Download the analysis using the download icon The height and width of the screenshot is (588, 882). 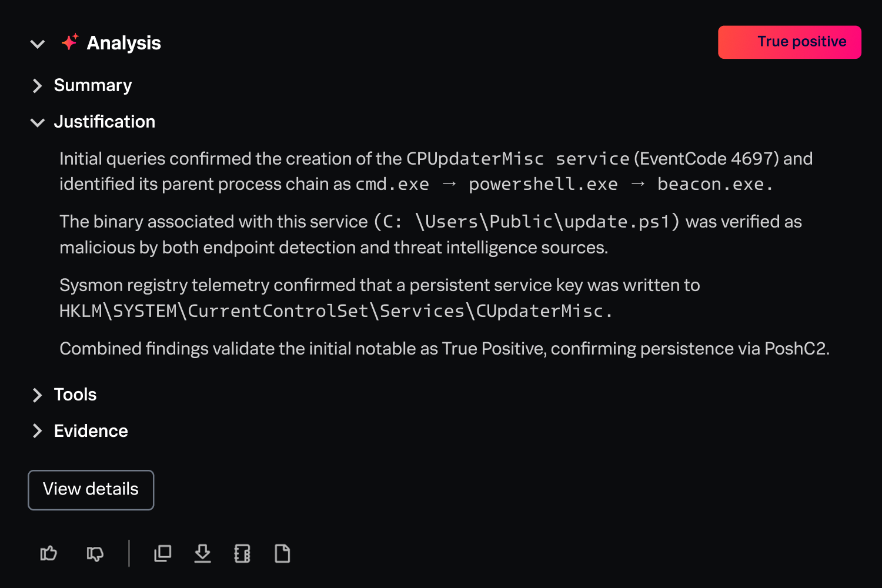point(202,553)
